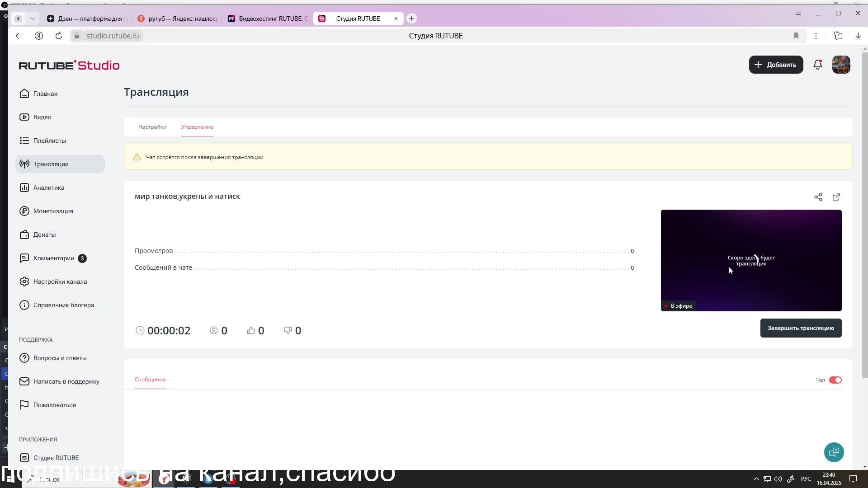Open Написать в поддержку

60,381
